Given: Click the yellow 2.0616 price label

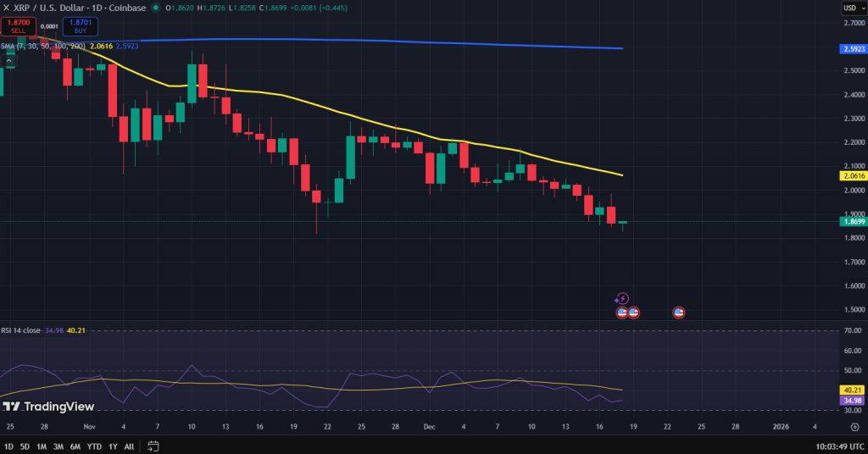Looking at the screenshot, I should click(854, 176).
